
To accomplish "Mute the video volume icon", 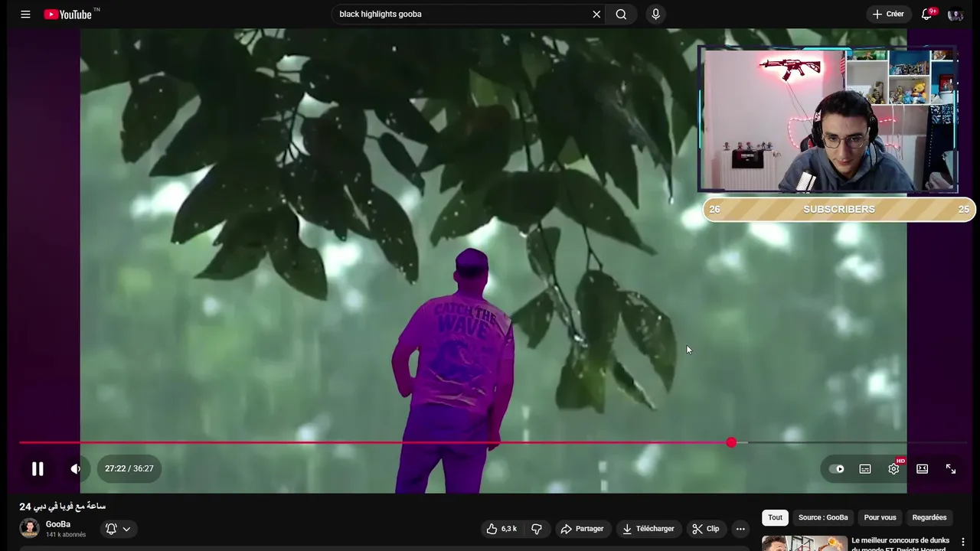I will (75, 468).
